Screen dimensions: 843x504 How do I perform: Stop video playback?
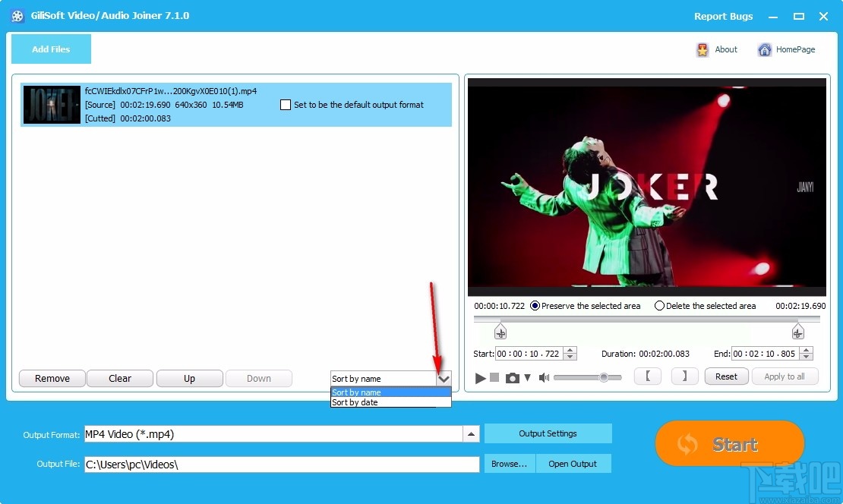click(495, 376)
